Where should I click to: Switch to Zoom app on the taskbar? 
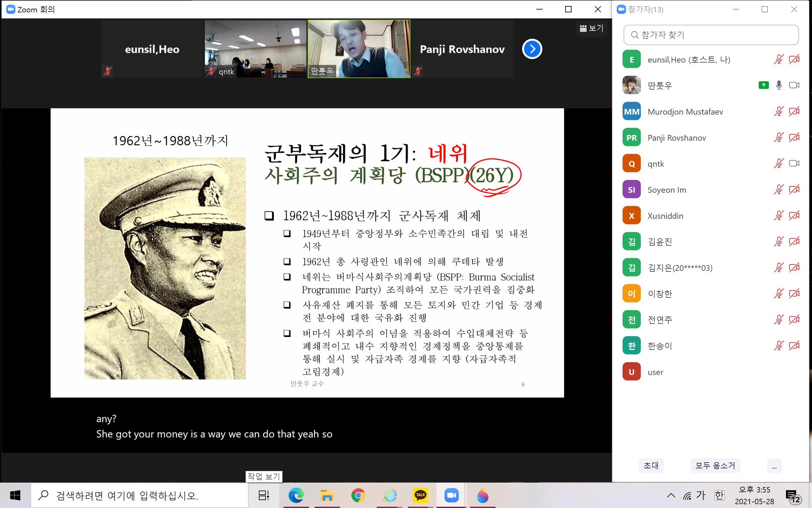click(452, 495)
